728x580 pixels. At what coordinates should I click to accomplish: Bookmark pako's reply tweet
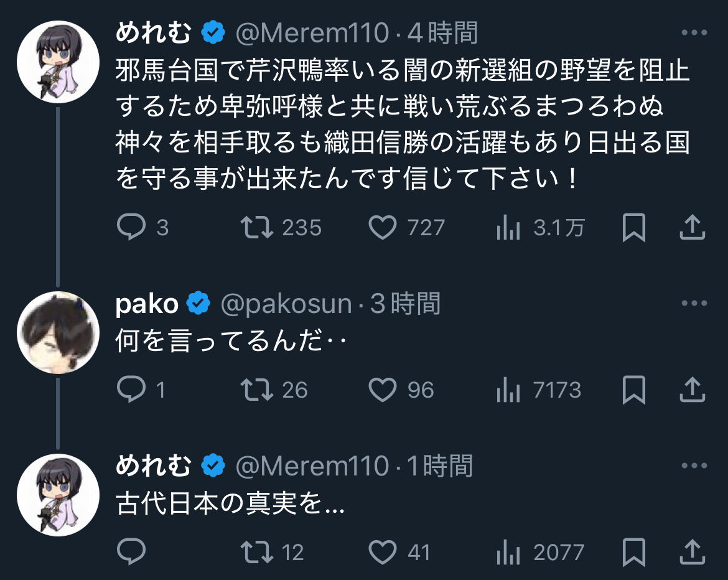click(x=633, y=391)
